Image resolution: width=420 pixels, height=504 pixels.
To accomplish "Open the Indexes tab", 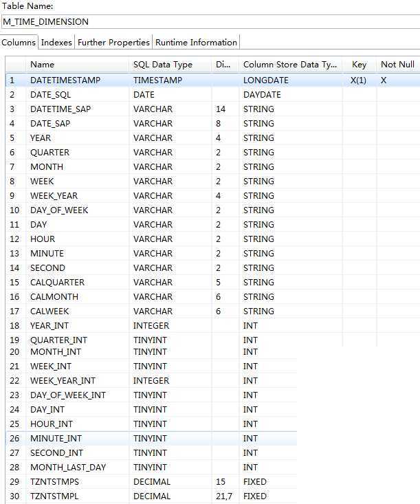I will pyautogui.click(x=56, y=43).
